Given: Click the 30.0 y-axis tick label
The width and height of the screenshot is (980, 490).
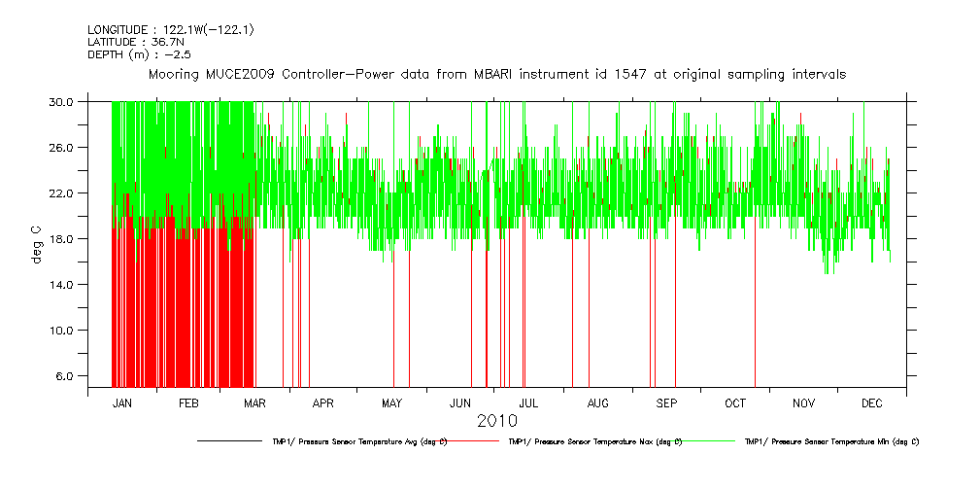Looking at the screenshot, I should pos(61,101).
